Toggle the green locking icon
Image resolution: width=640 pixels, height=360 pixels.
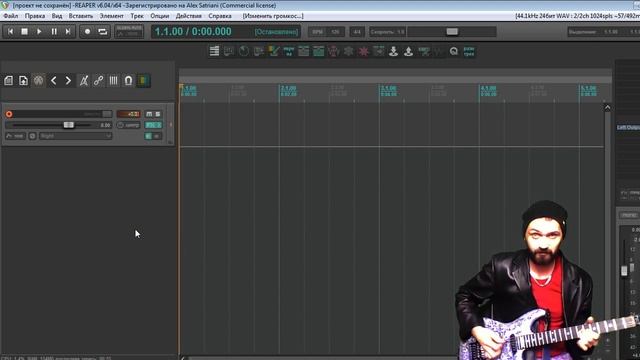click(x=143, y=81)
